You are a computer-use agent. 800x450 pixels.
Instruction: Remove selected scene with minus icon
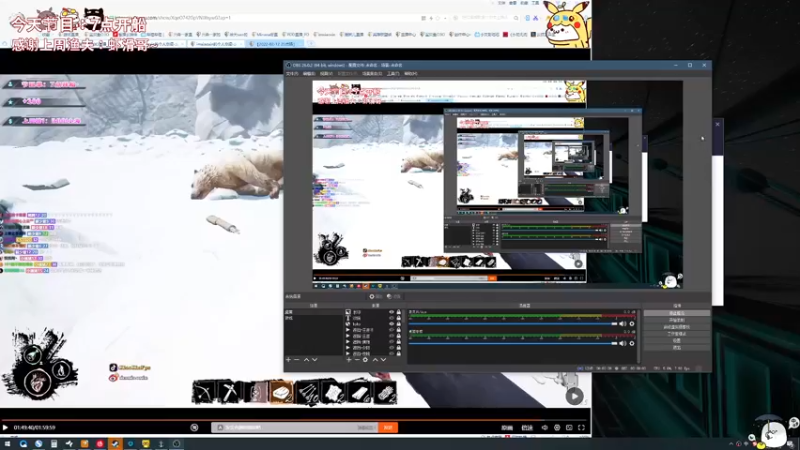[297, 360]
